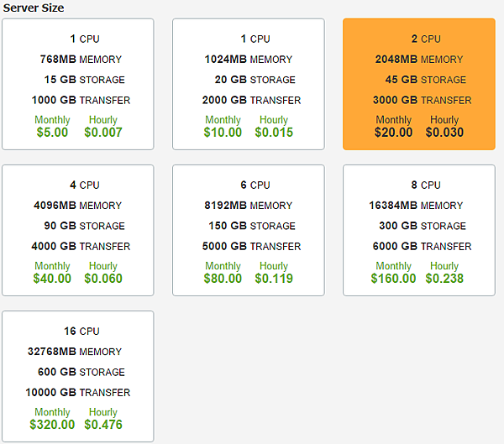Click the $10.00 monthly price
The image size is (504, 444).
(223, 133)
